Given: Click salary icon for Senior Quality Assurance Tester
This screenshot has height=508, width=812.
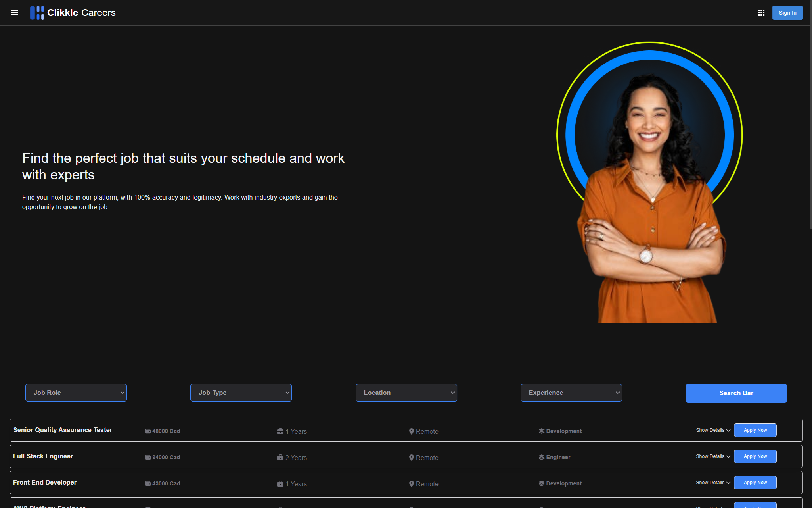Looking at the screenshot, I should [x=148, y=431].
